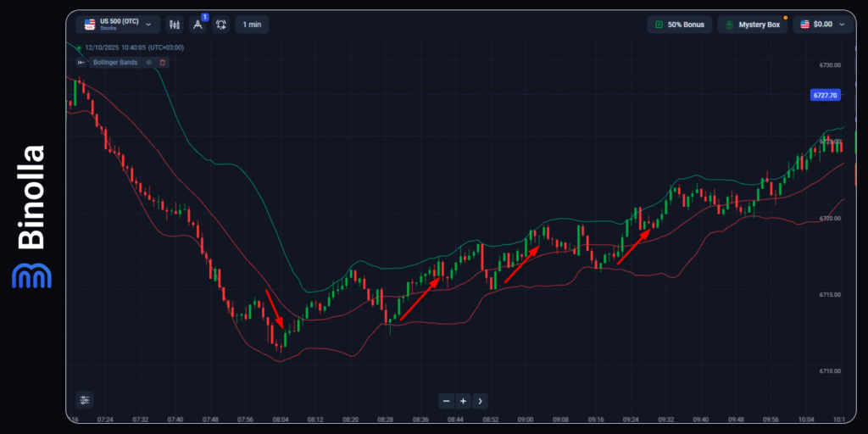Click the price alert bell icon
Viewport: 868px width, 434px height.
tap(220, 25)
